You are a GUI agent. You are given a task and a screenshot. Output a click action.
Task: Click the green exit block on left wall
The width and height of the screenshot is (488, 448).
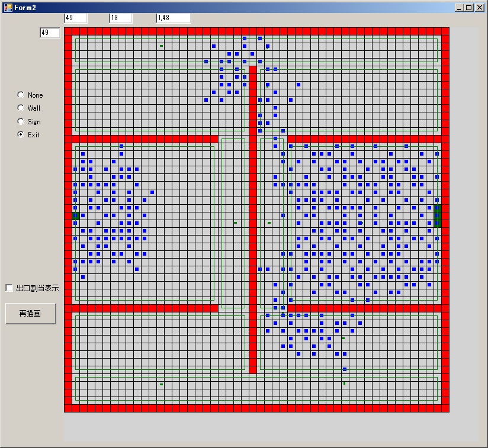click(x=75, y=216)
